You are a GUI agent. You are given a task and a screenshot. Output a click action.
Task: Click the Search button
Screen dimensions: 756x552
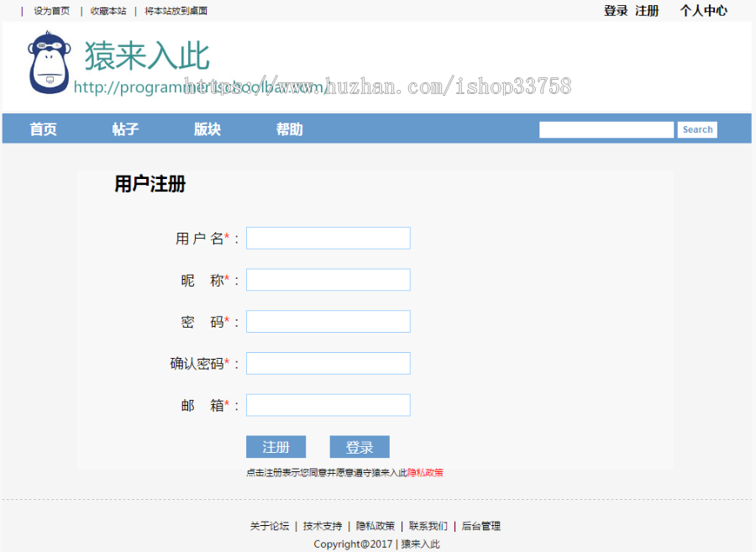[x=697, y=129]
